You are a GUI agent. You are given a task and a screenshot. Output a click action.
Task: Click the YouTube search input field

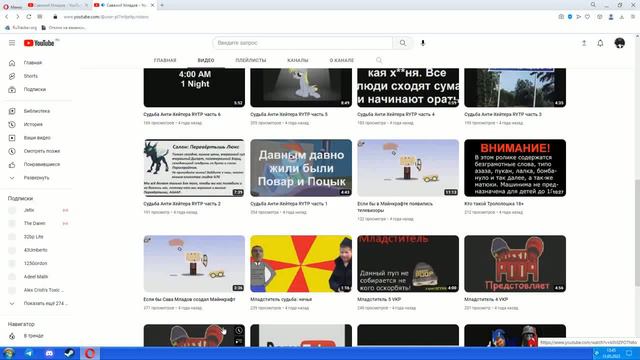(x=302, y=43)
